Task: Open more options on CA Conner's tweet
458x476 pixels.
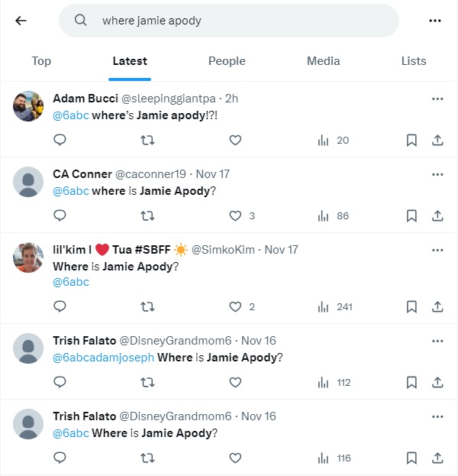Action: point(437,174)
